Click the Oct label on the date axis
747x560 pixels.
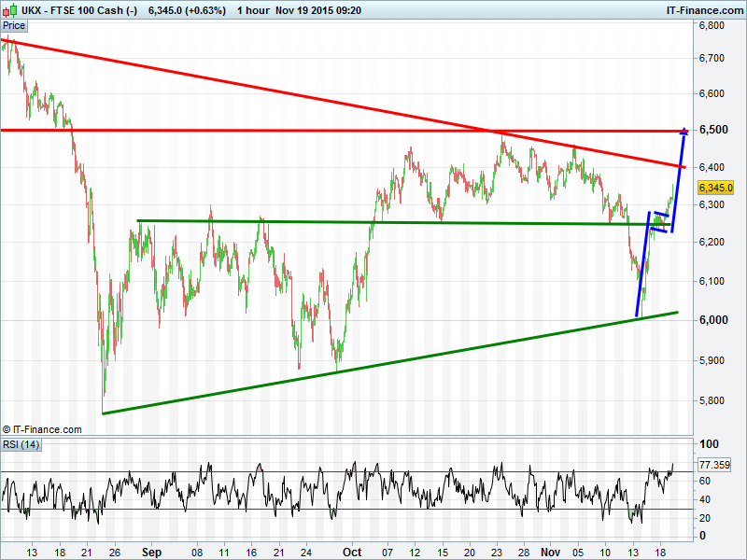(352, 552)
